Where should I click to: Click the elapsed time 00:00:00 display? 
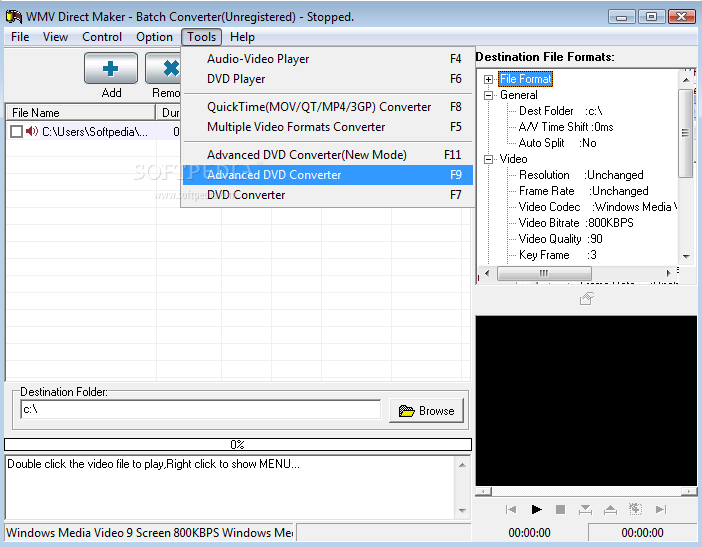point(529,533)
